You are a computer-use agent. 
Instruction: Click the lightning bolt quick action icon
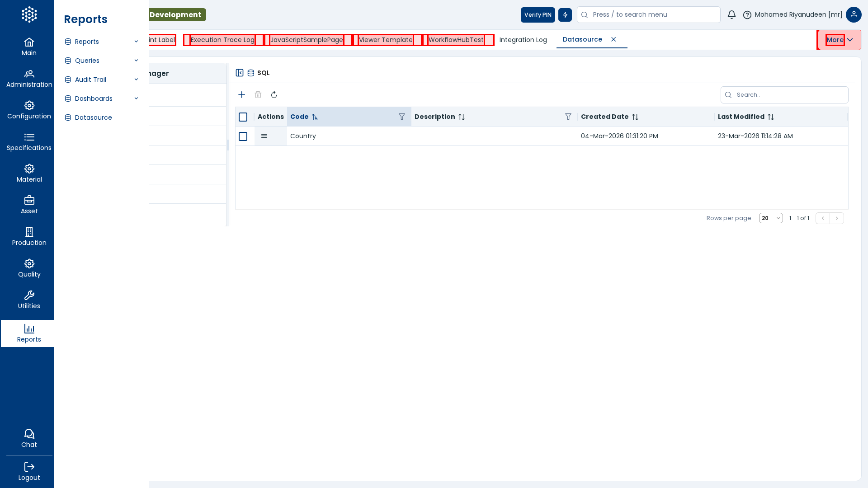pos(565,15)
